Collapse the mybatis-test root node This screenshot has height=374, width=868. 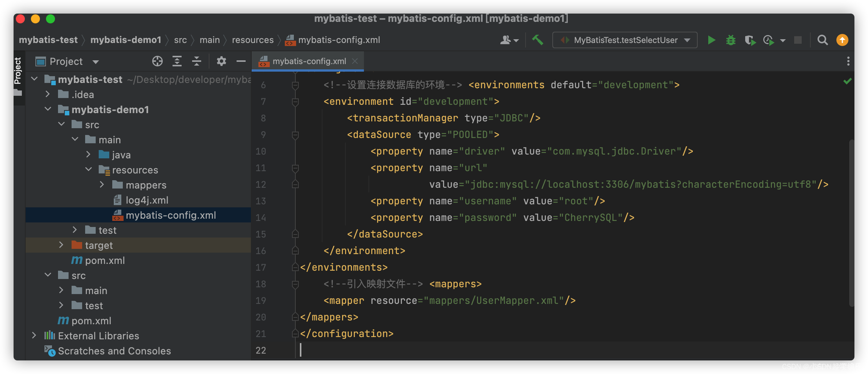pyautogui.click(x=34, y=79)
